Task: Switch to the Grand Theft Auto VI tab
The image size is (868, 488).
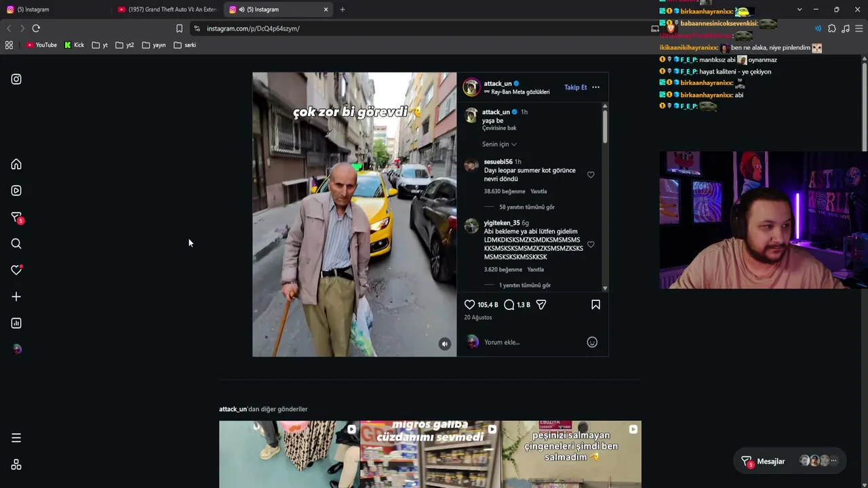Action: 167,9
